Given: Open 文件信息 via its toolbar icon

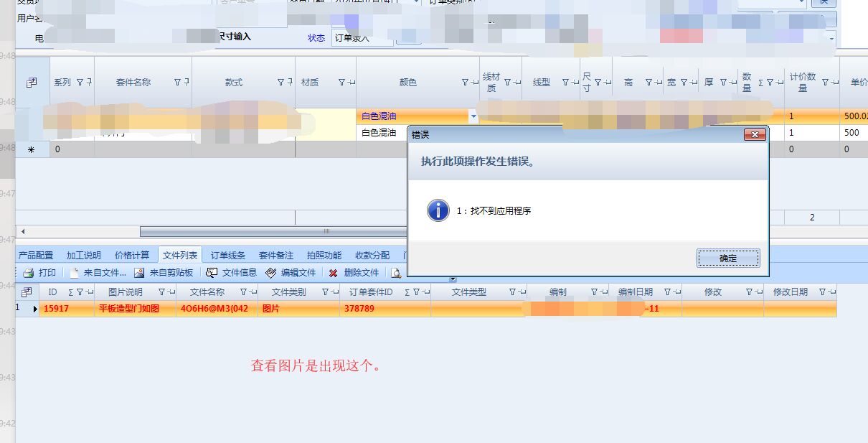Looking at the screenshot, I should click(x=212, y=273).
